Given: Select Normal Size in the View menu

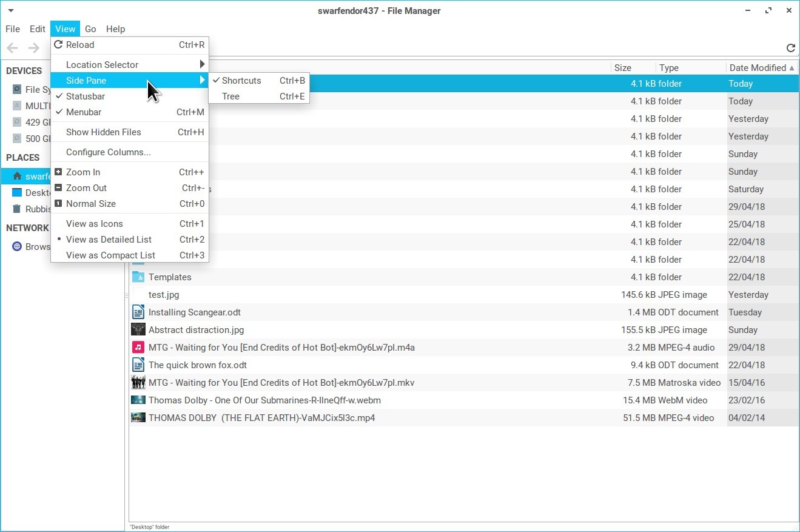Looking at the screenshot, I should 90,204.
